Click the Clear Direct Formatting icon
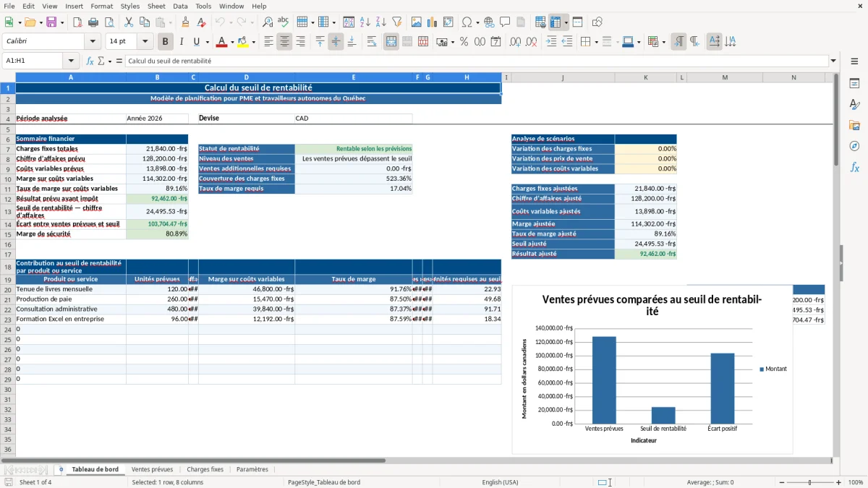The width and height of the screenshot is (868, 488). coord(201,22)
